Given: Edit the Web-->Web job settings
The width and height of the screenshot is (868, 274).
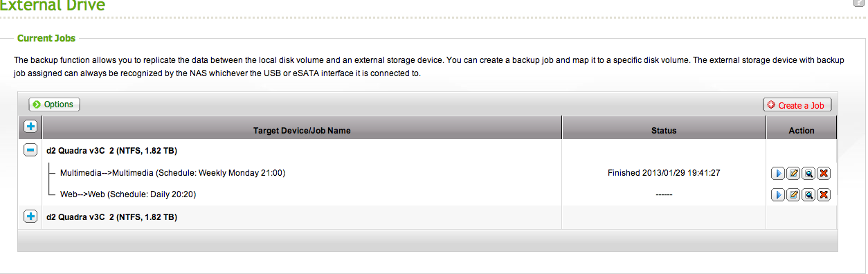Looking at the screenshot, I should click(x=793, y=195).
